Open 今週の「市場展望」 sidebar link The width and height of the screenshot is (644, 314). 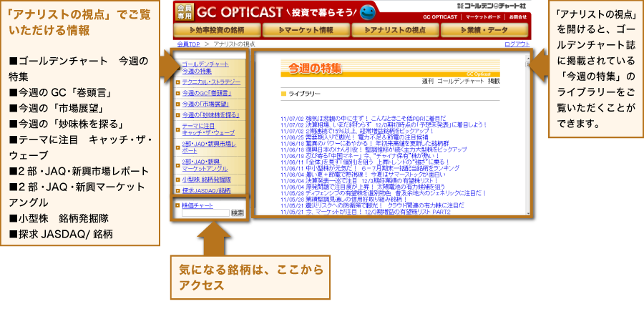coord(205,104)
